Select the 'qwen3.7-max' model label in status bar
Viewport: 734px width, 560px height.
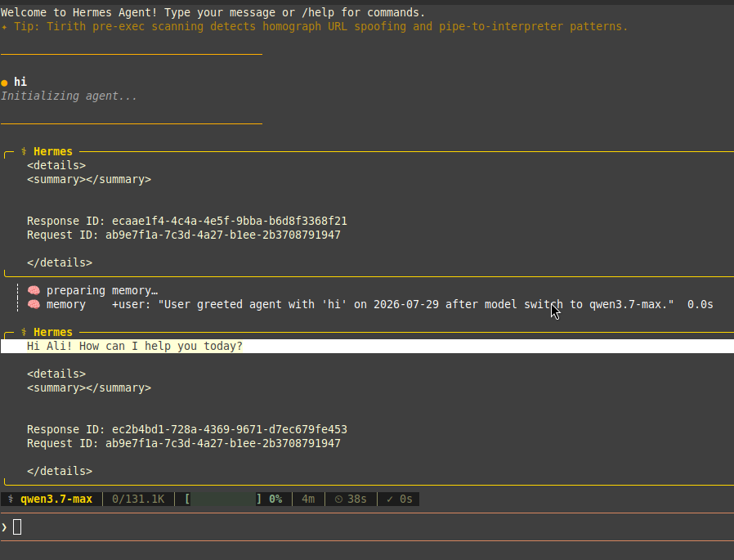56,500
